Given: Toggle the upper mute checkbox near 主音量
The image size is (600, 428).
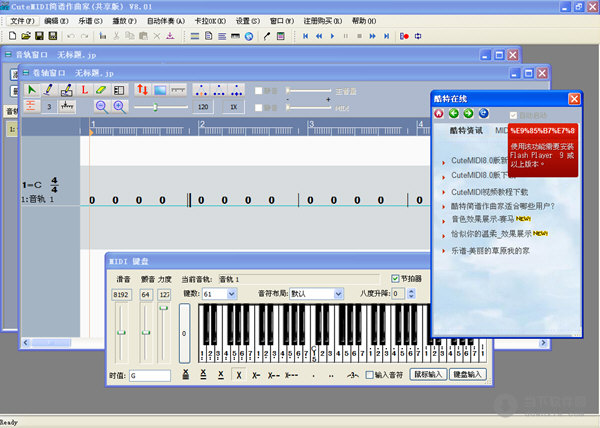Looking at the screenshot, I should (x=259, y=91).
